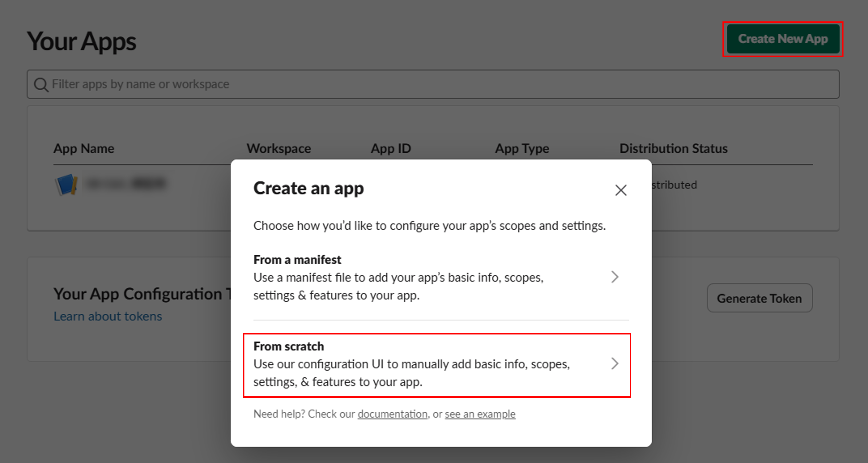Viewport: 868px width, 463px height.
Task: Click the search magnifier icon
Action: (41, 85)
